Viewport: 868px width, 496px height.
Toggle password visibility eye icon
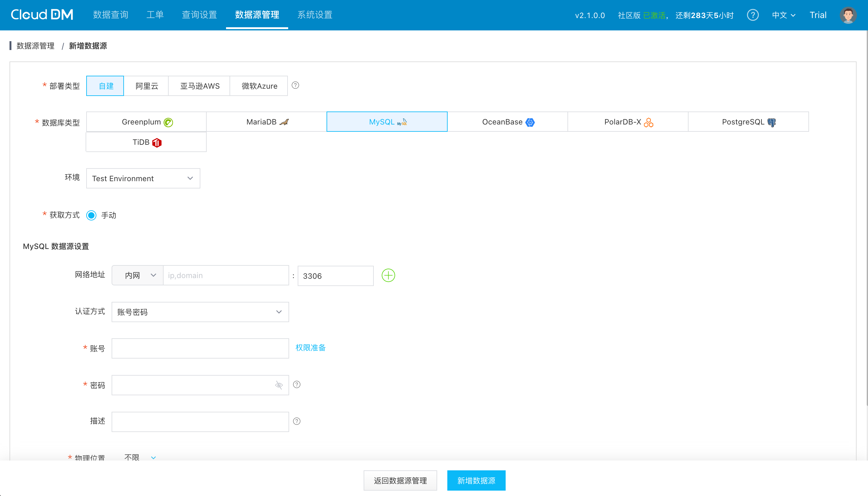point(279,385)
